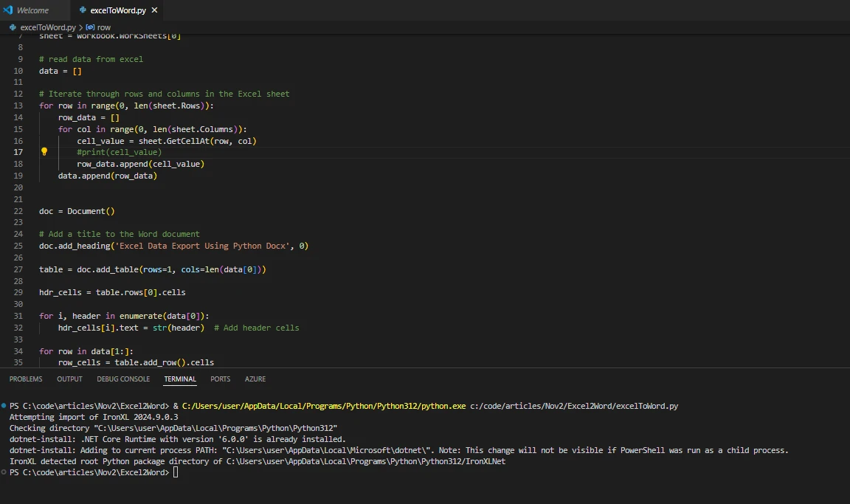The image size is (850, 504).
Task: Click the terminal prompt input cursor
Action: click(x=175, y=472)
